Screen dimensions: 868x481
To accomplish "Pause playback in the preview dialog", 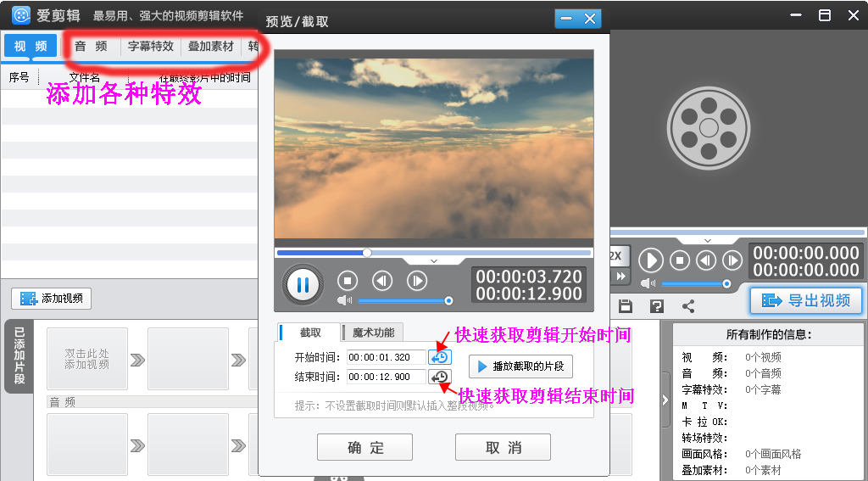I will [x=303, y=284].
